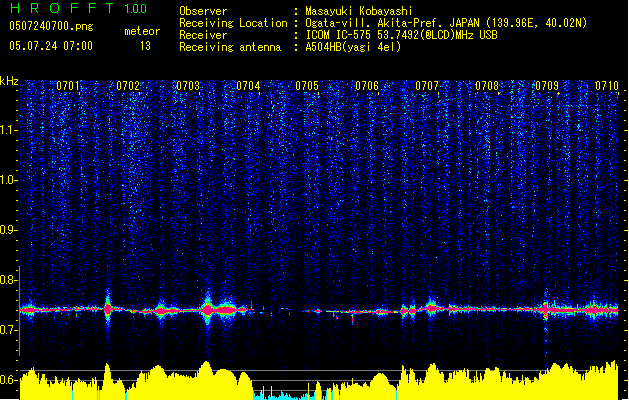Image resolution: width=629 pixels, height=400 pixels.
Task: Select the file name 0507240700.png
Action: point(51,26)
